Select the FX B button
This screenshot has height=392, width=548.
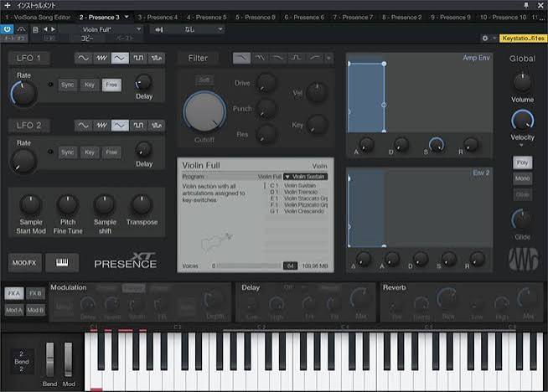pyautogui.click(x=35, y=293)
